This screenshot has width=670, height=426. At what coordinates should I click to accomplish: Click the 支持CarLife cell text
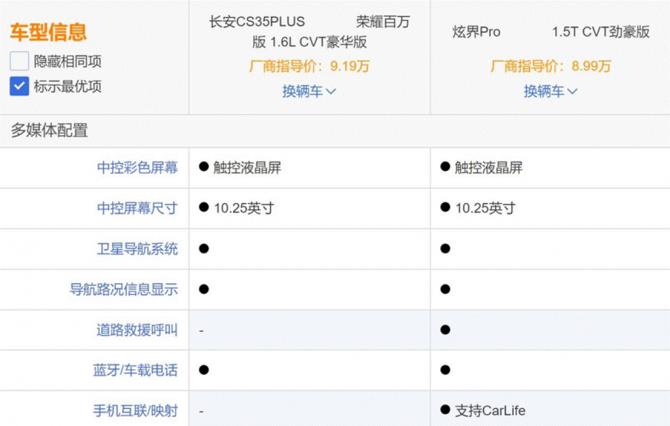[489, 410]
